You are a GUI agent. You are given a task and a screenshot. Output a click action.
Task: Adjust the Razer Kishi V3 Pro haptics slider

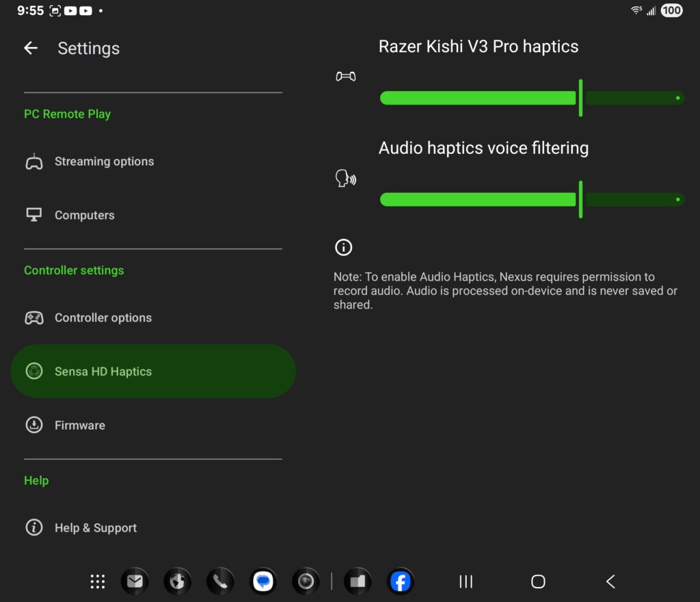(532, 98)
